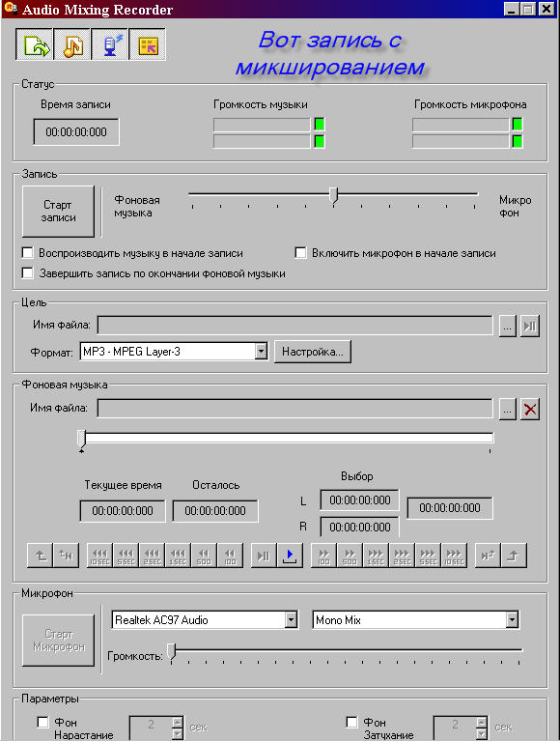Image resolution: width=560 pixels, height=742 pixels.
Task: Check Завершить запись по окончании фоновой музыки
Action: coord(28,273)
